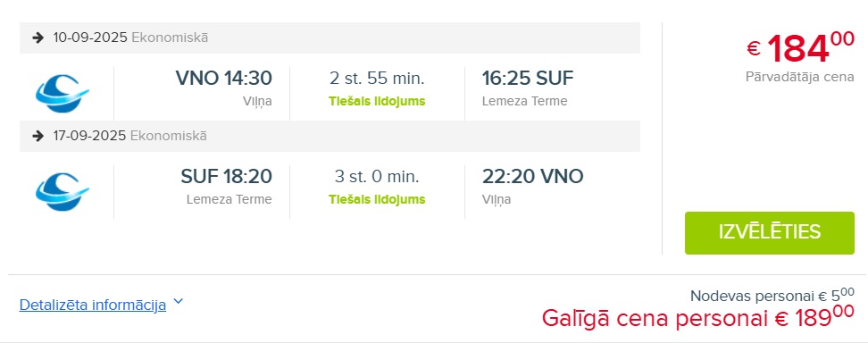868x343 pixels.
Task: Click the 2 st. 55 min. duration
Action: click(x=377, y=79)
